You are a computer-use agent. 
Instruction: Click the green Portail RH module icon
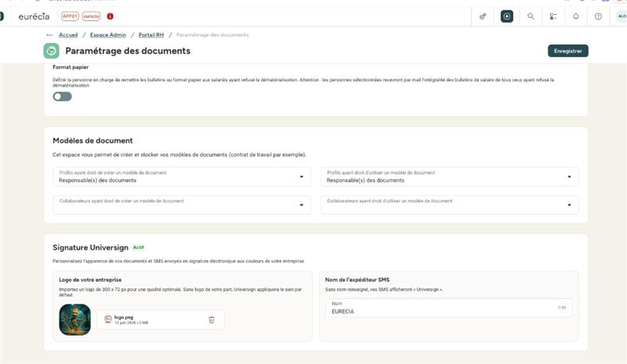pyautogui.click(x=51, y=51)
